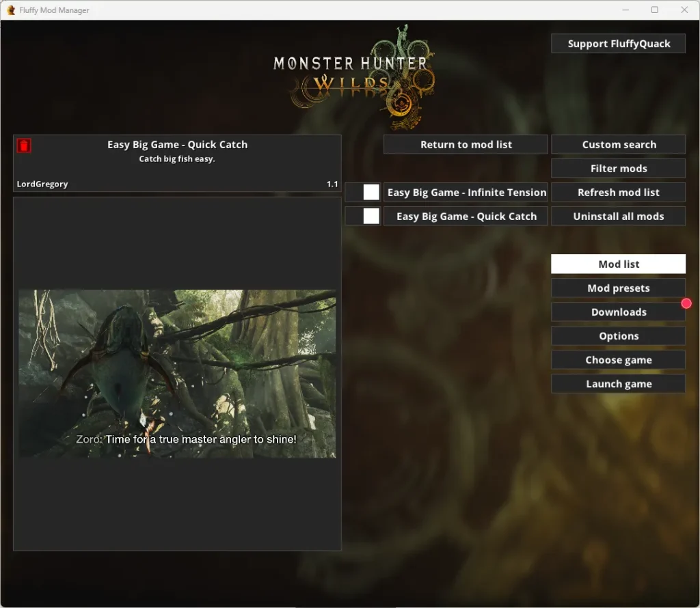Click the author name LordGregory
Screen dimensions: 700x608
42,184
